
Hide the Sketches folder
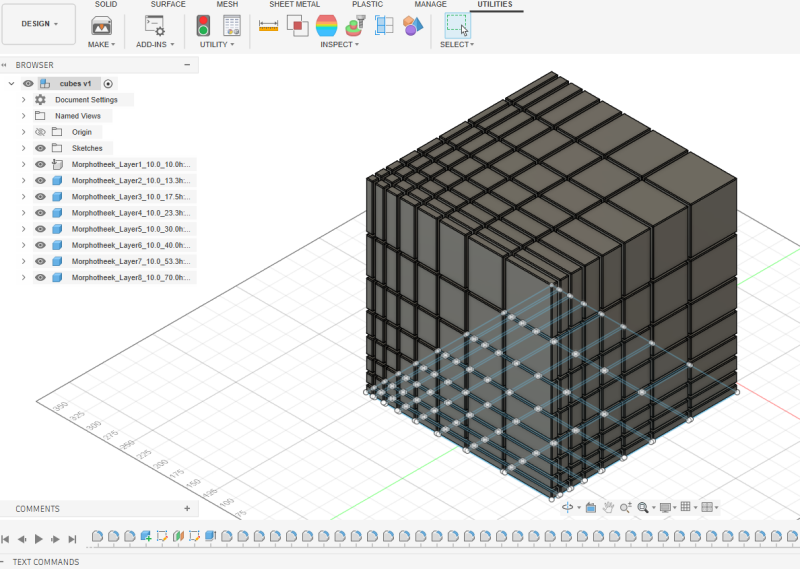pos(40,149)
